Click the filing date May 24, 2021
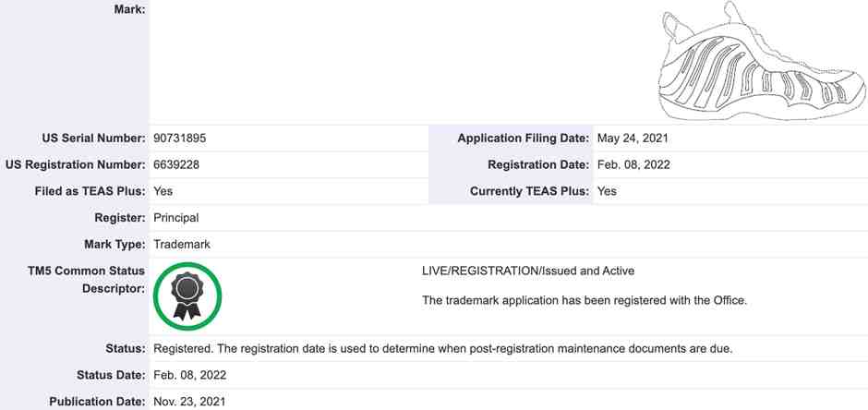The width and height of the screenshot is (868, 410). click(633, 139)
